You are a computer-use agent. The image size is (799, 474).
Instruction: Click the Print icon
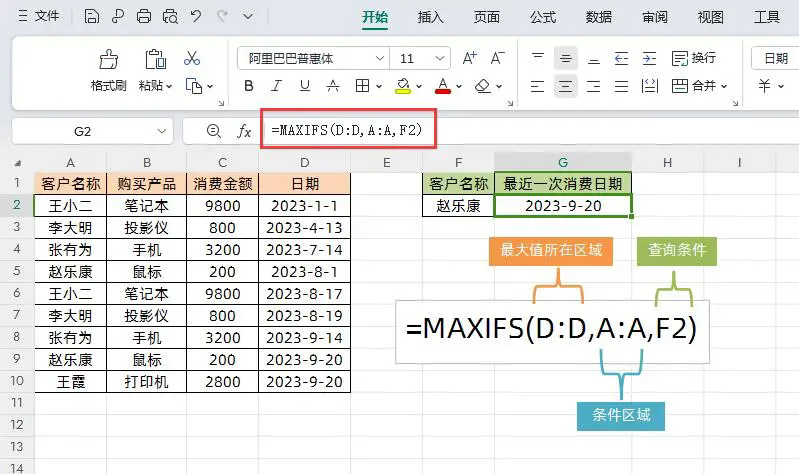click(x=144, y=17)
